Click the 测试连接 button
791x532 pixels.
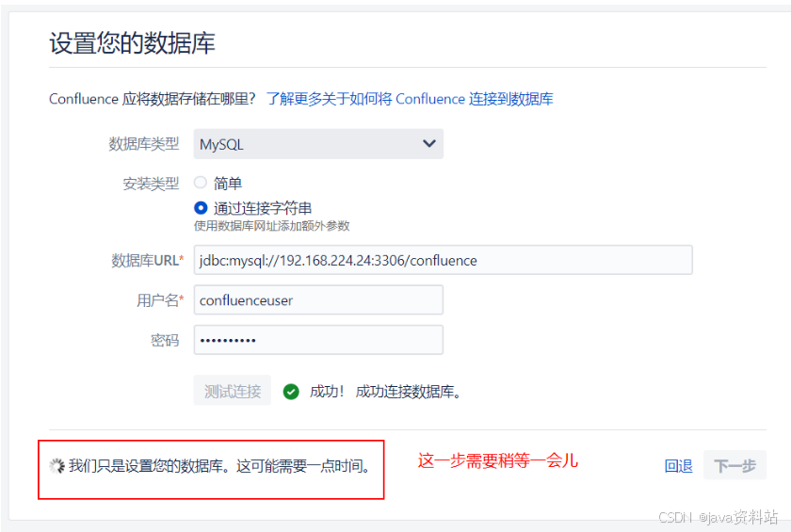[x=232, y=391]
